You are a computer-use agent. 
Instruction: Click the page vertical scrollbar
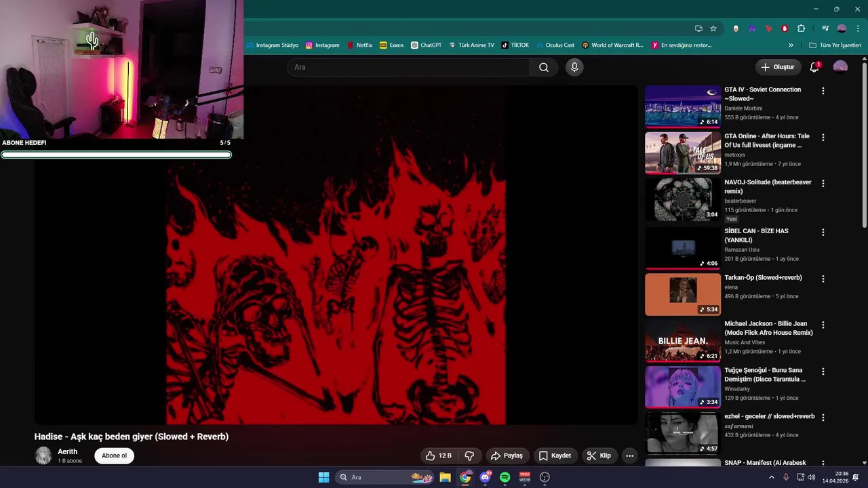click(x=864, y=145)
